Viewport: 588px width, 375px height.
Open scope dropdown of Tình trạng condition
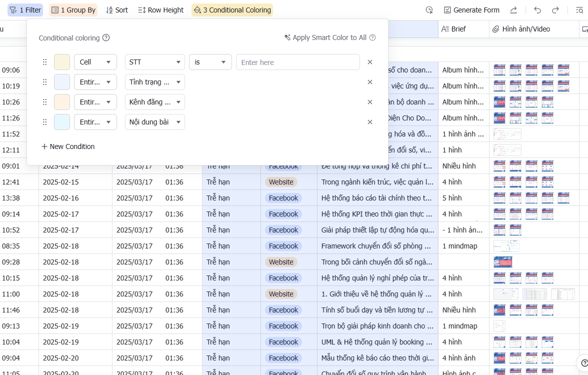pyautogui.click(x=95, y=82)
